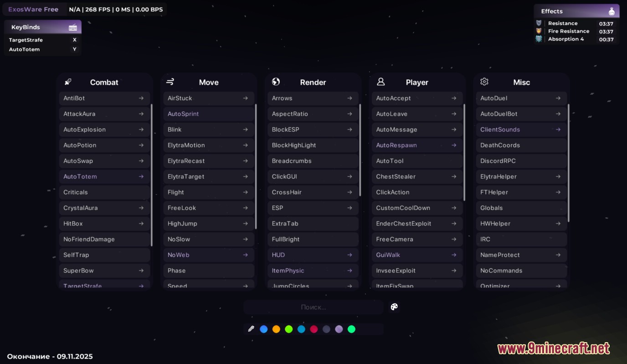
Task: Enable the Flight module
Action: click(x=191, y=192)
